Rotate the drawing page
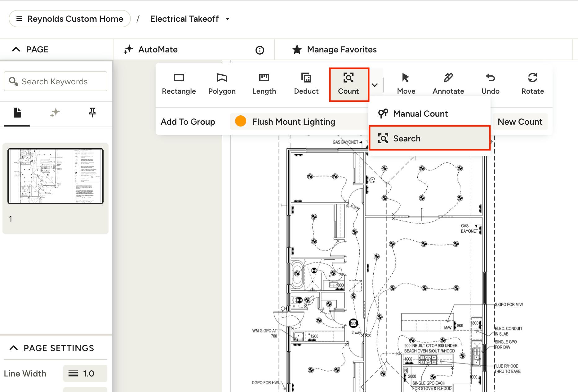Viewport: 578px width, 392px height. (532, 84)
